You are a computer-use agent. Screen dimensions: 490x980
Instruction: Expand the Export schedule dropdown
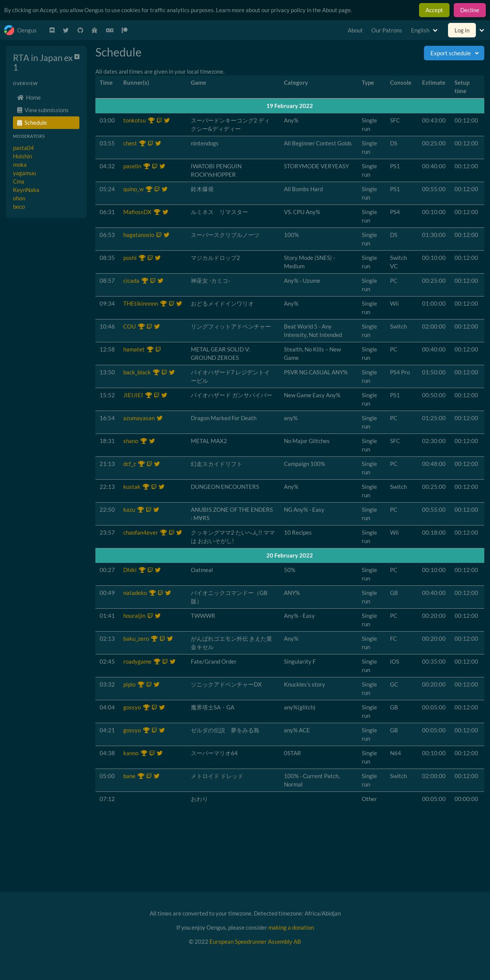(454, 53)
